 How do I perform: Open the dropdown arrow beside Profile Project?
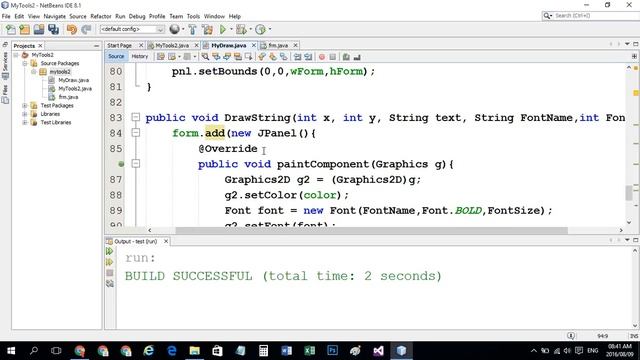click(x=270, y=29)
